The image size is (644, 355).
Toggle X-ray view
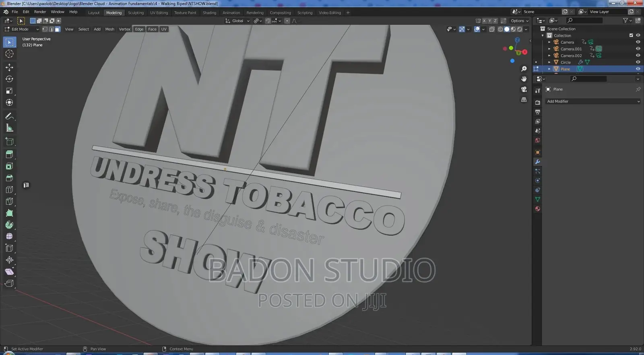(491, 29)
